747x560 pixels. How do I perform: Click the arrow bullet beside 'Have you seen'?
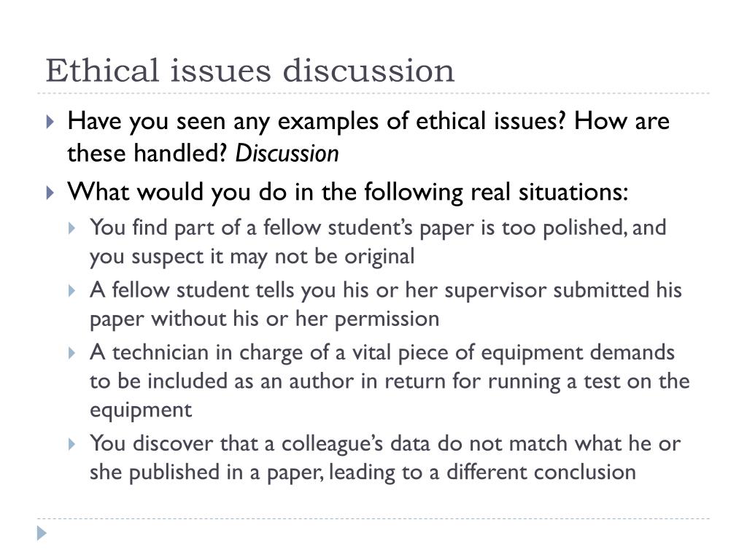50,122
